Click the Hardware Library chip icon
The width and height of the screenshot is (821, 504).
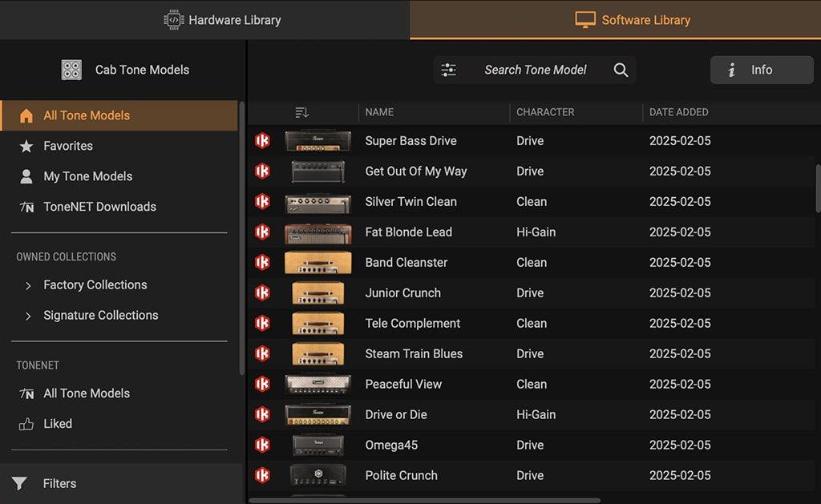coord(173,20)
